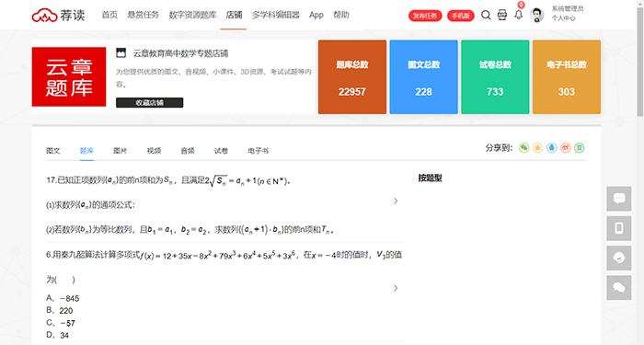Click the 题库总数 22957 card
The image size is (644, 345).
pyautogui.click(x=352, y=76)
